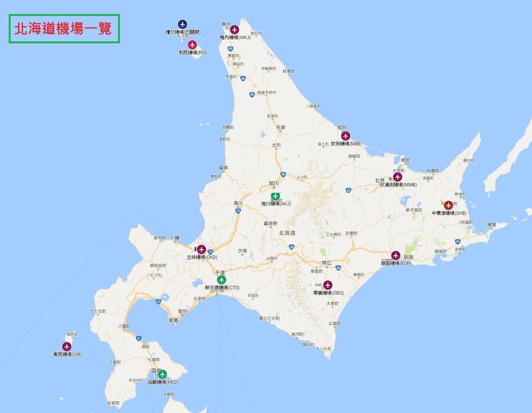The width and height of the screenshot is (532, 413).
Task: Select the Okadama Airport (OKD) plane icon
Action: [201, 249]
